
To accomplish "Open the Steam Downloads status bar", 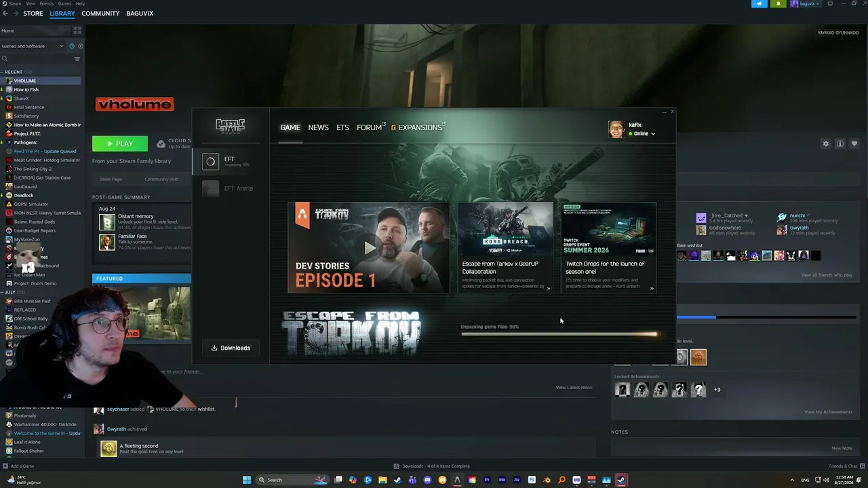I will (x=431, y=466).
